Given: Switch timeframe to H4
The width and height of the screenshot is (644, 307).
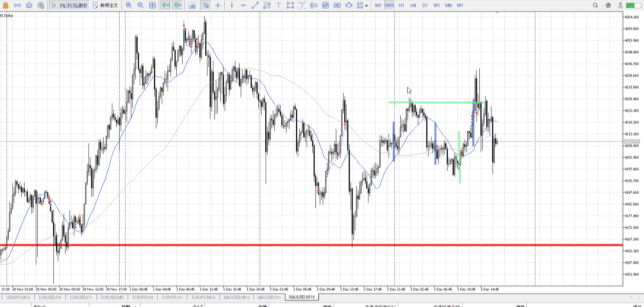Looking at the screenshot, I should [413, 5].
